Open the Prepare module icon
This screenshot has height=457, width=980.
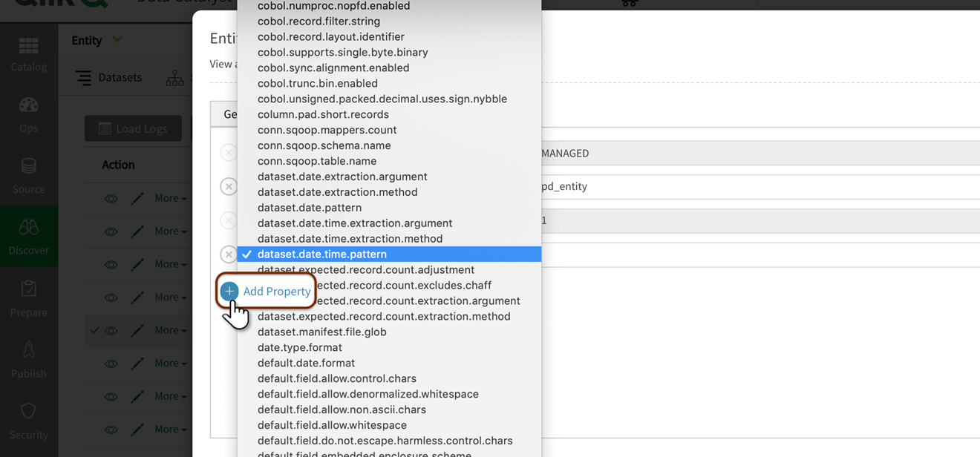pos(28,298)
